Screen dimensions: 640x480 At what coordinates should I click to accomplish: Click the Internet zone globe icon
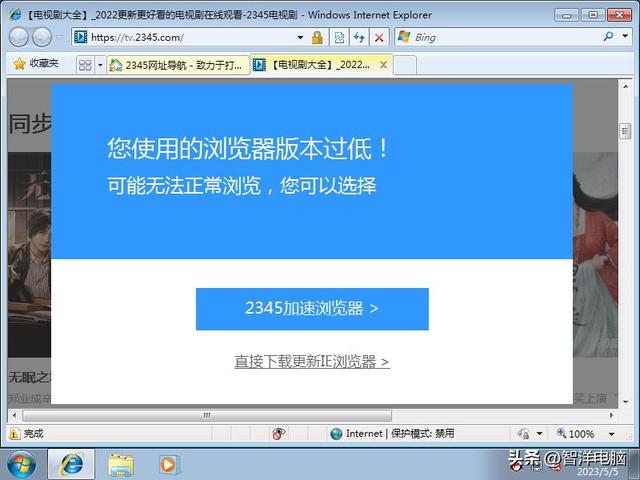tap(336, 433)
